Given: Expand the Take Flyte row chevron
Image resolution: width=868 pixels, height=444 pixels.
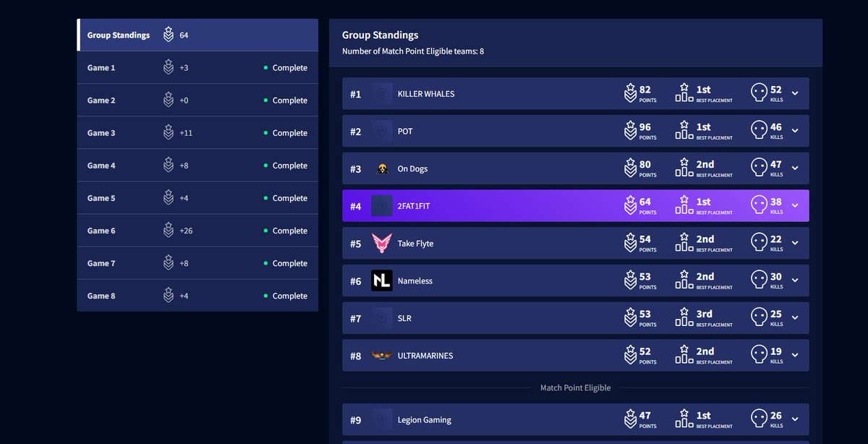Looking at the screenshot, I should (x=795, y=244).
